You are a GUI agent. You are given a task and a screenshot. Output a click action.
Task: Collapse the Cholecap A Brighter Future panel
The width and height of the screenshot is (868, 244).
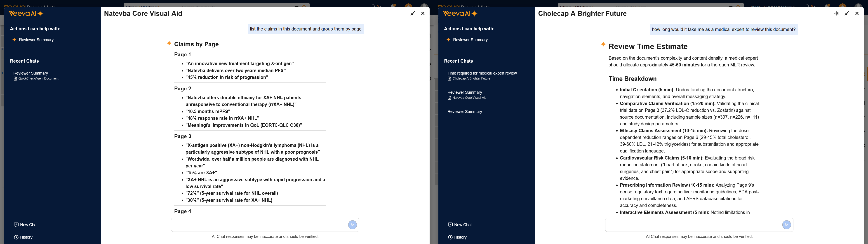[x=847, y=14]
